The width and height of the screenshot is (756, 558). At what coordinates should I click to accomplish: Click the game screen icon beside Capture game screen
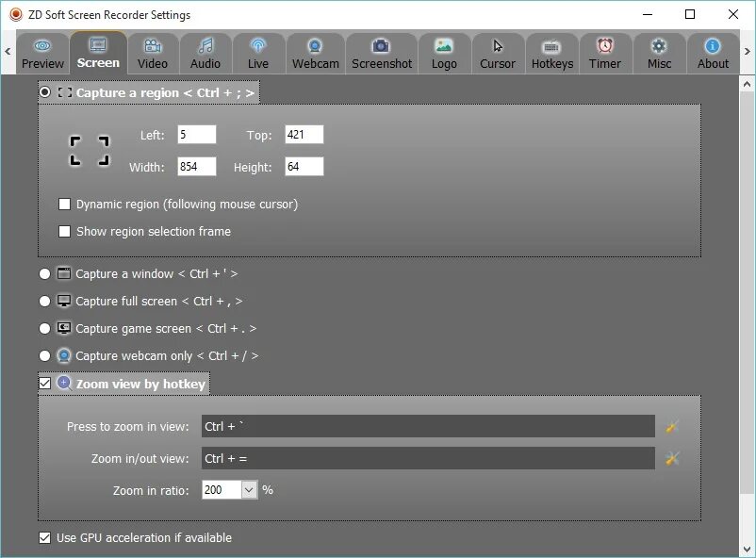click(64, 328)
